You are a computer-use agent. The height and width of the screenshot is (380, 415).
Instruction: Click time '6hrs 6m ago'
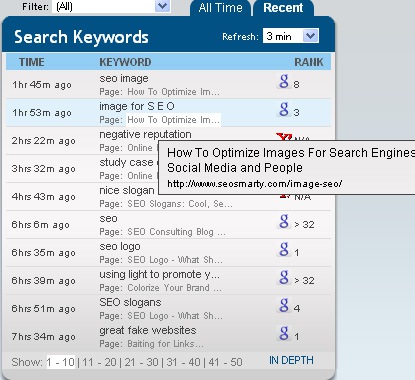point(41,225)
